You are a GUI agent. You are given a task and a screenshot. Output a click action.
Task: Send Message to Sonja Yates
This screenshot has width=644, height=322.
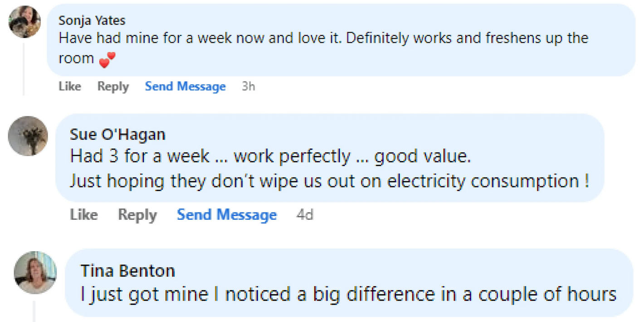tap(185, 86)
